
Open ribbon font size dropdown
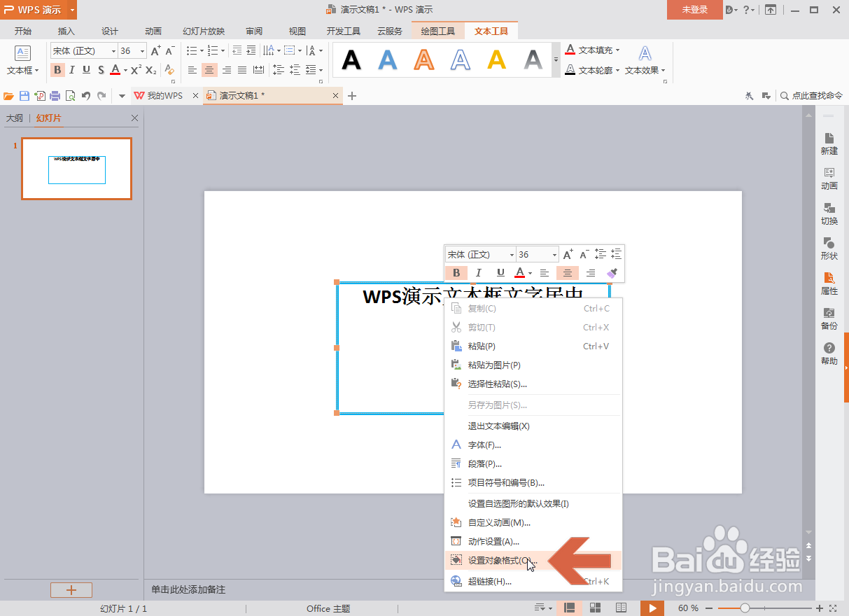coord(142,51)
